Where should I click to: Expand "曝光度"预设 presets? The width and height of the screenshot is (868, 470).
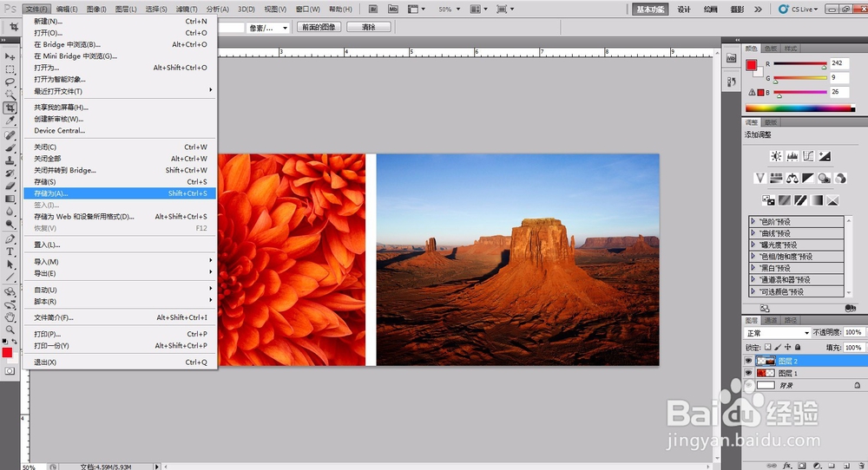753,245
